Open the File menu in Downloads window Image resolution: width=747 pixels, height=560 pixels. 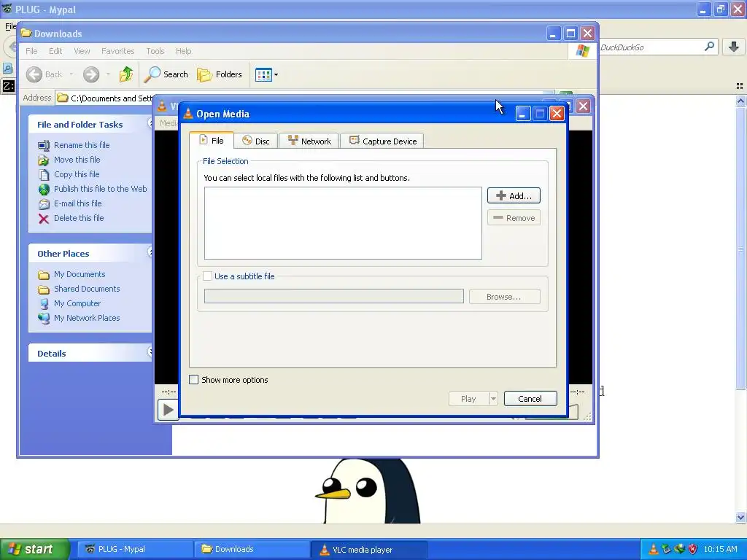point(31,51)
